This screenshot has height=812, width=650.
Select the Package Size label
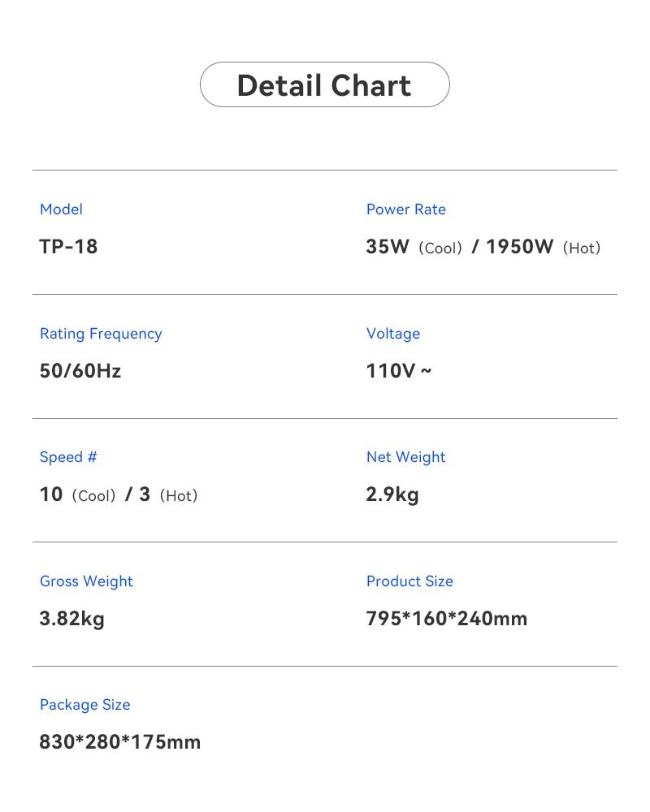point(84,705)
